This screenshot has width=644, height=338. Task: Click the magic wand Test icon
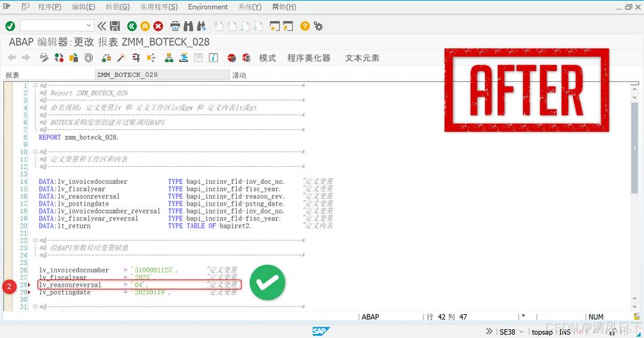click(121, 58)
